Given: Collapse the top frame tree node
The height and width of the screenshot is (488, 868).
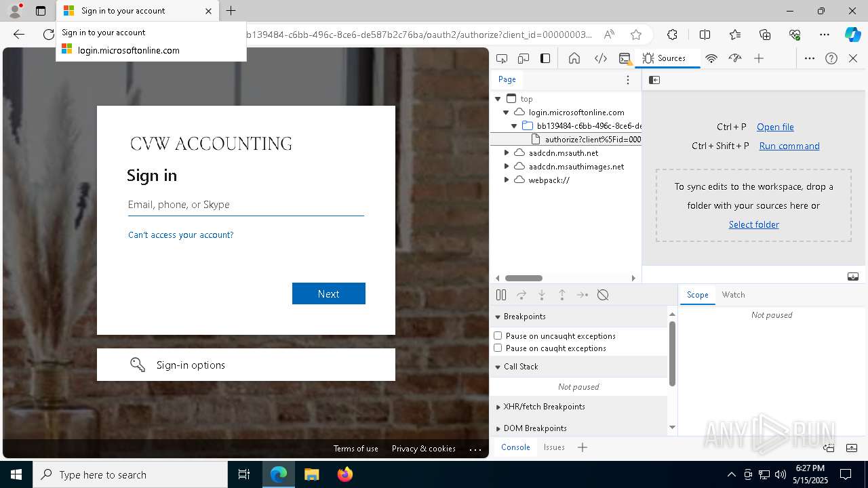Looking at the screenshot, I should point(498,99).
